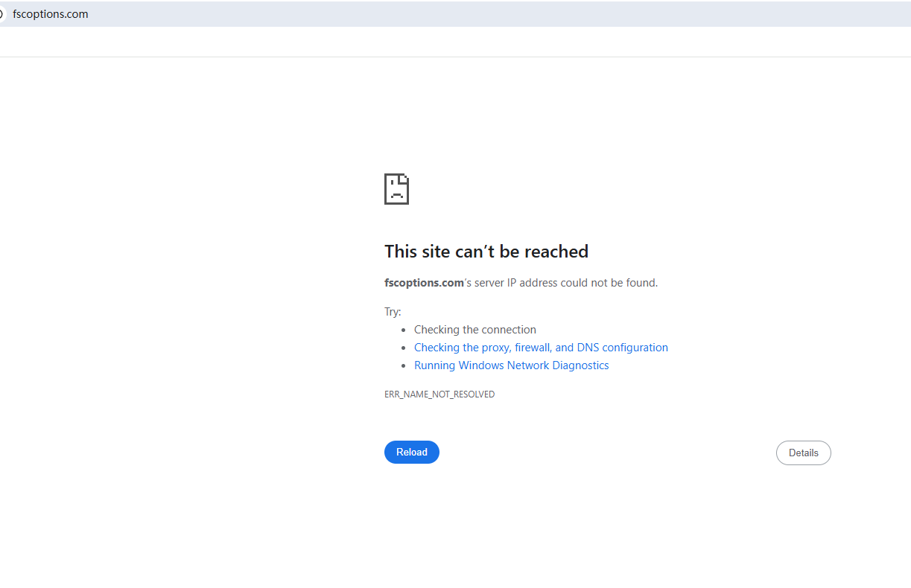
Task: Open the Details button
Action: pyautogui.click(x=803, y=453)
